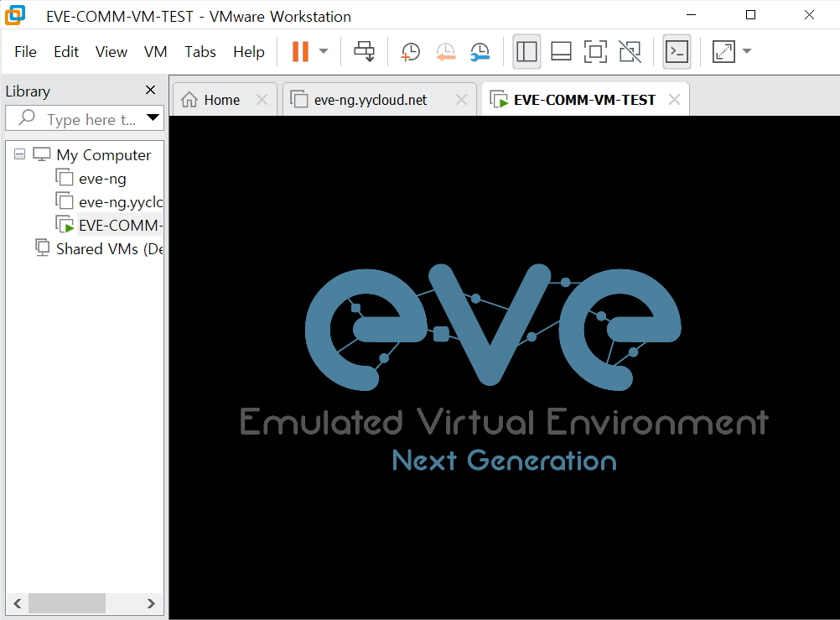The image size is (840, 620).
Task: Open the File menu
Action: click(25, 52)
